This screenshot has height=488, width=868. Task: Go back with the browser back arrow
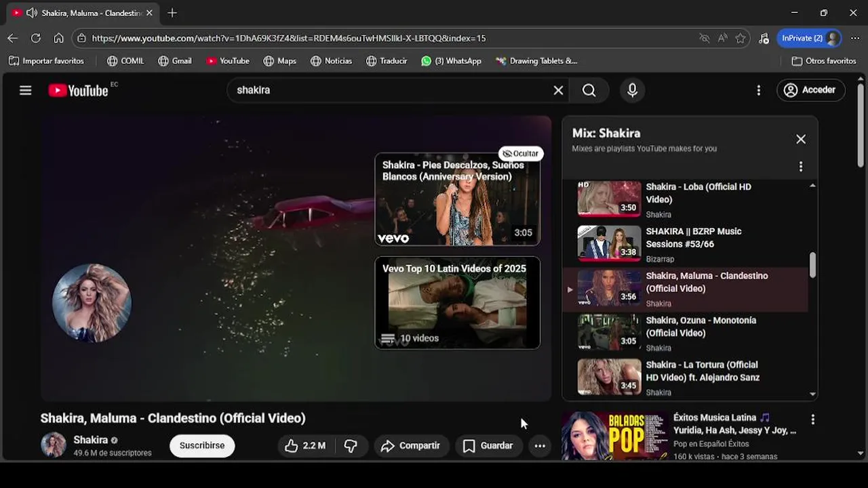tap(13, 38)
